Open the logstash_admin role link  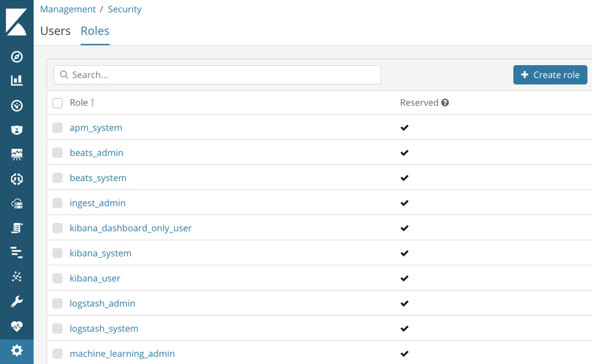pos(102,303)
